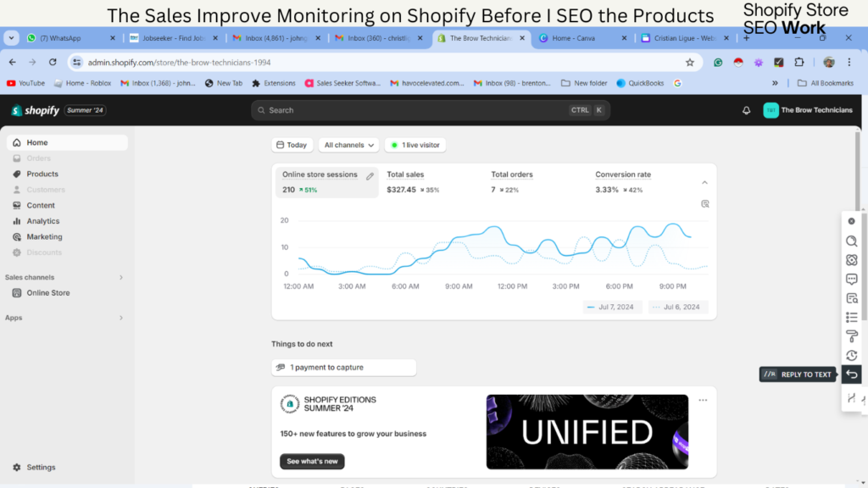
Task: Open Settings at sidebar bottom
Action: [x=41, y=467]
